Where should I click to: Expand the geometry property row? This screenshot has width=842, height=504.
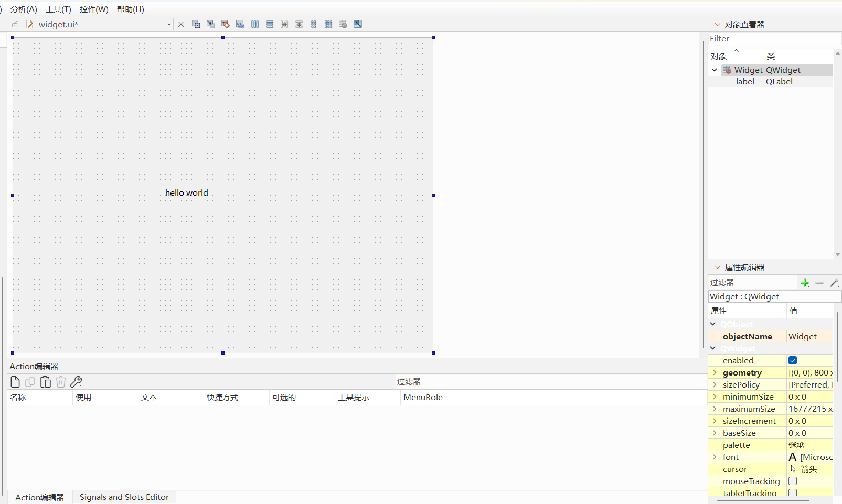pyautogui.click(x=715, y=372)
